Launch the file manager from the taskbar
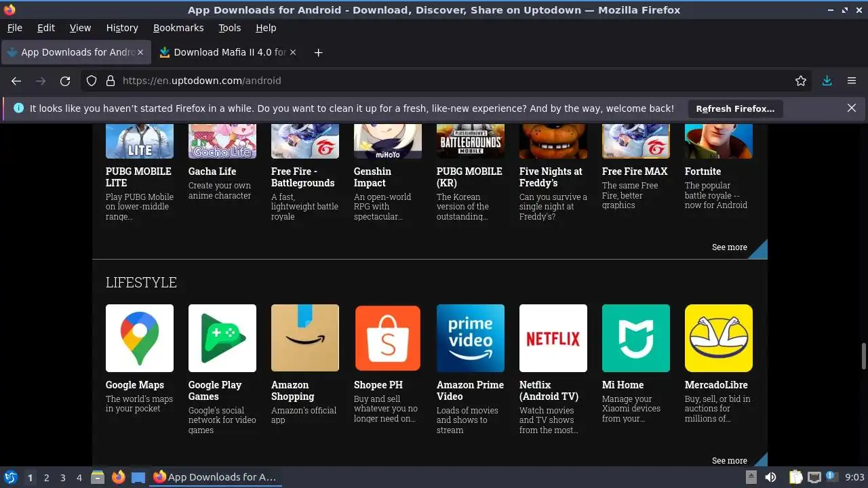868x488 pixels. point(98,477)
